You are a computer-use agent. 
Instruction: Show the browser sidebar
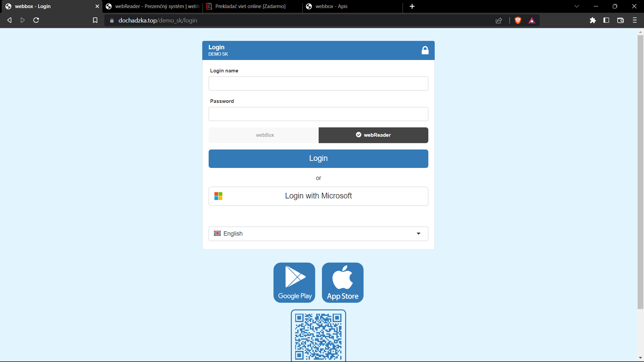coord(606,20)
